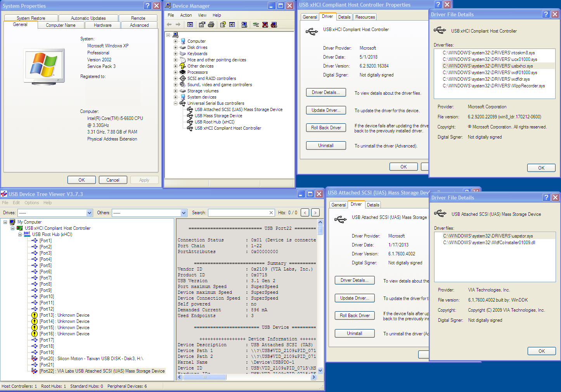Click OK in the uaspstor Driver File Details
This screenshot has width=561, height=392.
click(x=542, y=351)
